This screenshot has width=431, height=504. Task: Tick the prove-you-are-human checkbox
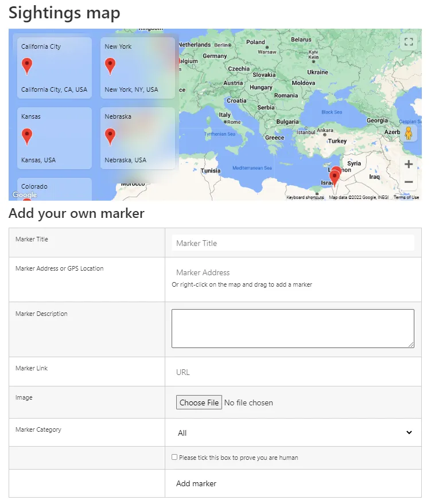pyautogui.click(x=173, y=457)
